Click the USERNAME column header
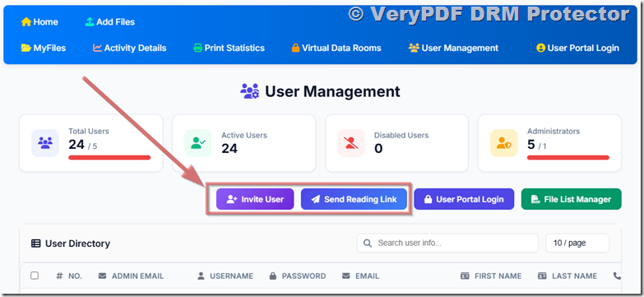The height and width of the screenshot is (297, 644). pyautogui.click(x=225, y=276)
